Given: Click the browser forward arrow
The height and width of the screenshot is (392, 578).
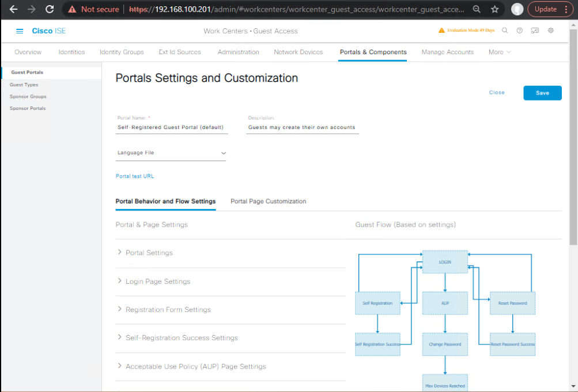Looking at the screenshot, I should 32,9.
